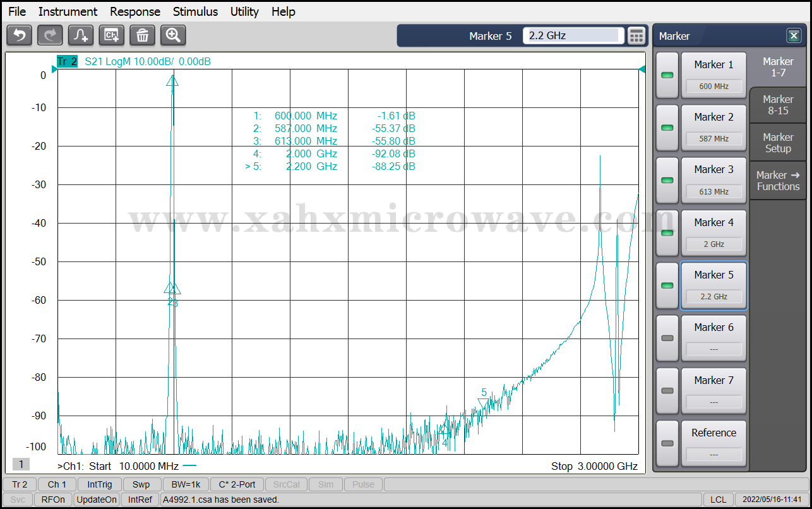
Task: Select Marker 1 600 MHz button
Action: point(713,75)
